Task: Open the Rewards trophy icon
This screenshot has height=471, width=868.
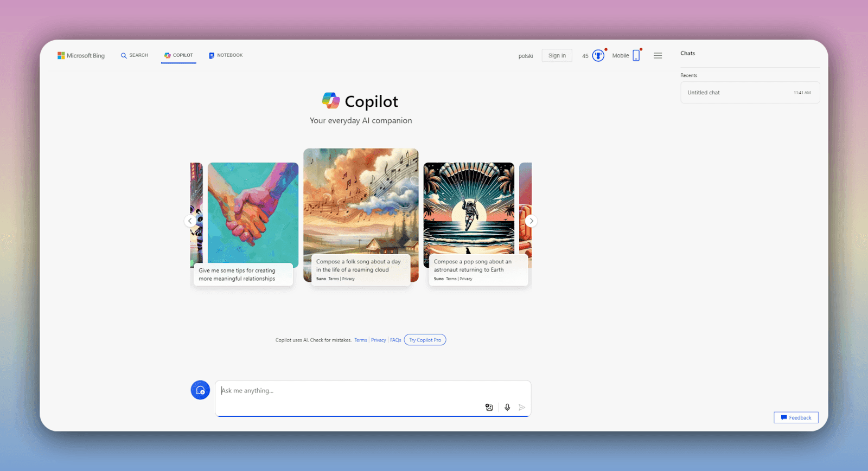Action: tap(598, 56)
